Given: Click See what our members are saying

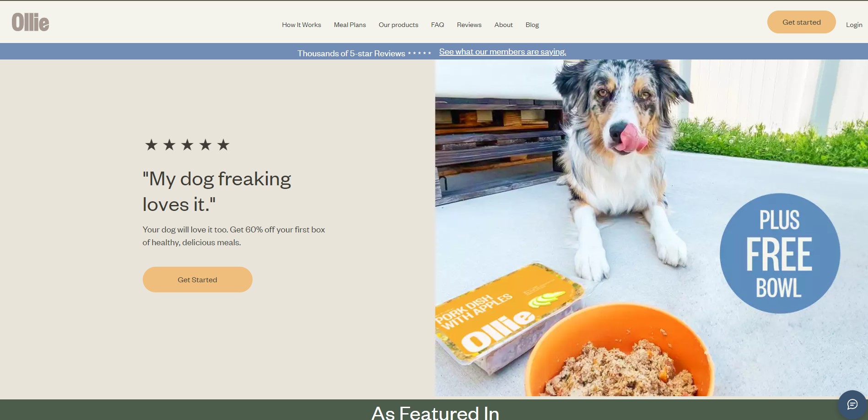Looking at the screenshot, I should [502, 52].
